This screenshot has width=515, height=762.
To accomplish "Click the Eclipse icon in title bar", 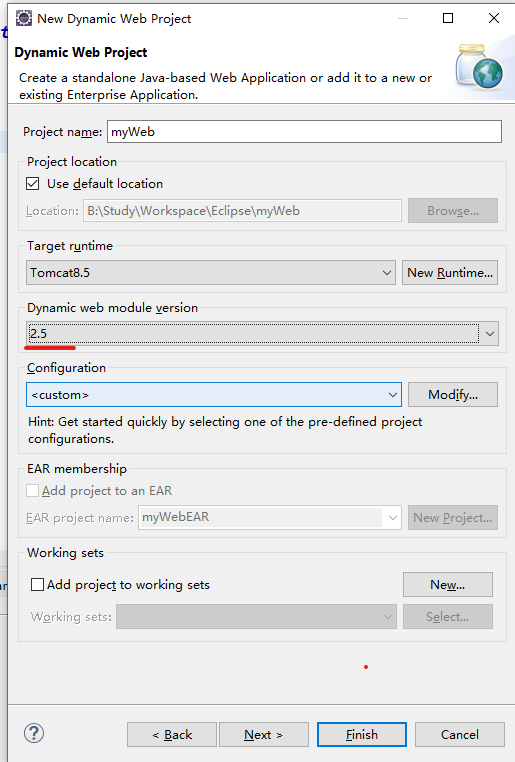I will tap(24, 18).
